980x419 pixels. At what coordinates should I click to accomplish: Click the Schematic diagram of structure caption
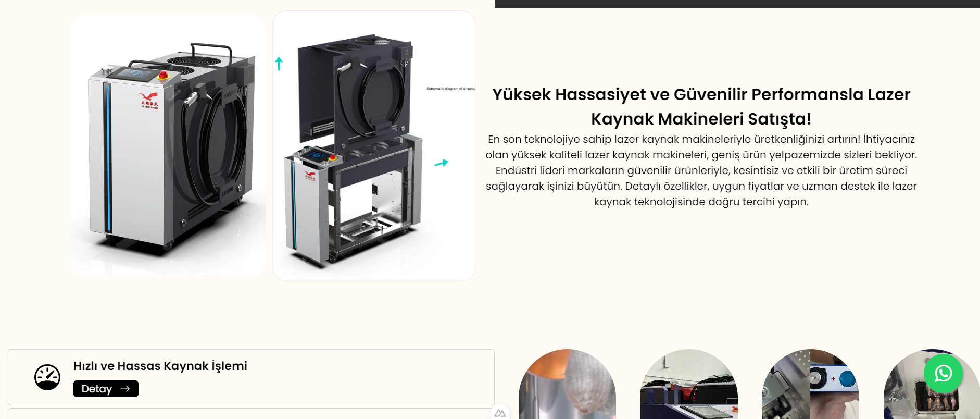450,89
